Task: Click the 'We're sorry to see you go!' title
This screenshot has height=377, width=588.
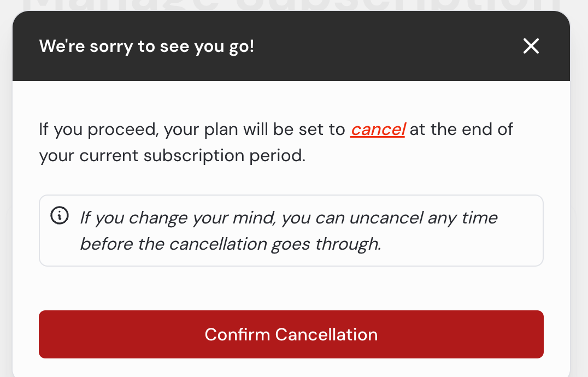Action: point(146,46)
